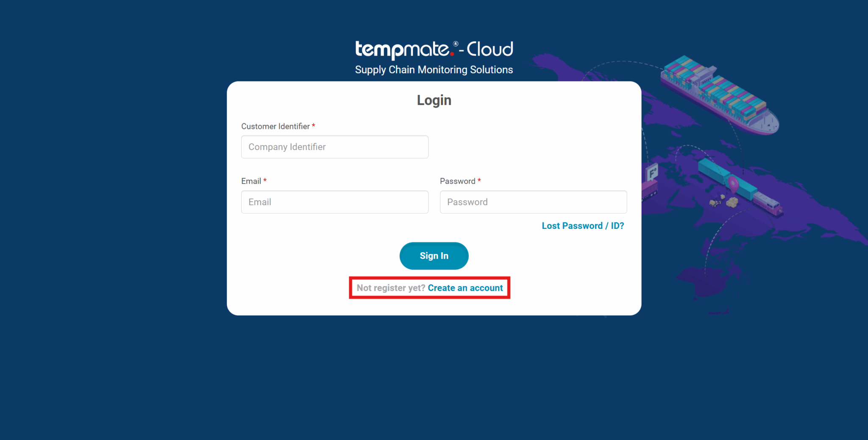Click the cargo container ship illustration
The image size is (868, 440).
[720, 95]
